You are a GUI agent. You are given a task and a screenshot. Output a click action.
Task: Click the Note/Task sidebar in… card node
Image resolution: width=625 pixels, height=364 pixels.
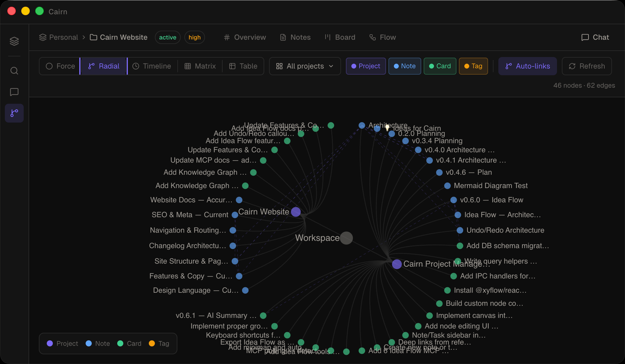tap(405, 335)
